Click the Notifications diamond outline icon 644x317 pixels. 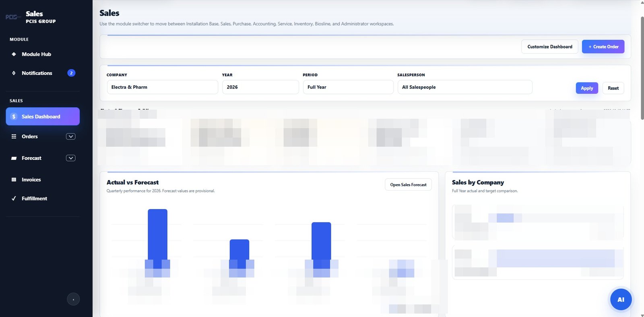(x=14, y=73)
